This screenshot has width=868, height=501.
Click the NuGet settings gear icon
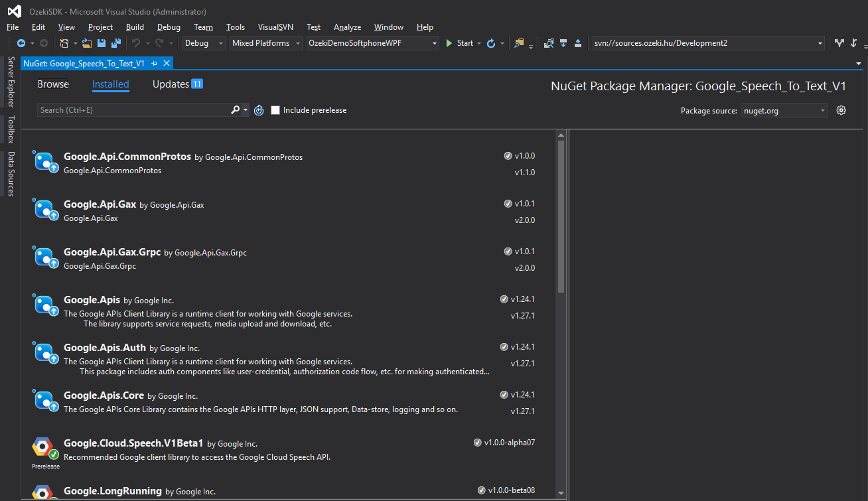(841, 110)
